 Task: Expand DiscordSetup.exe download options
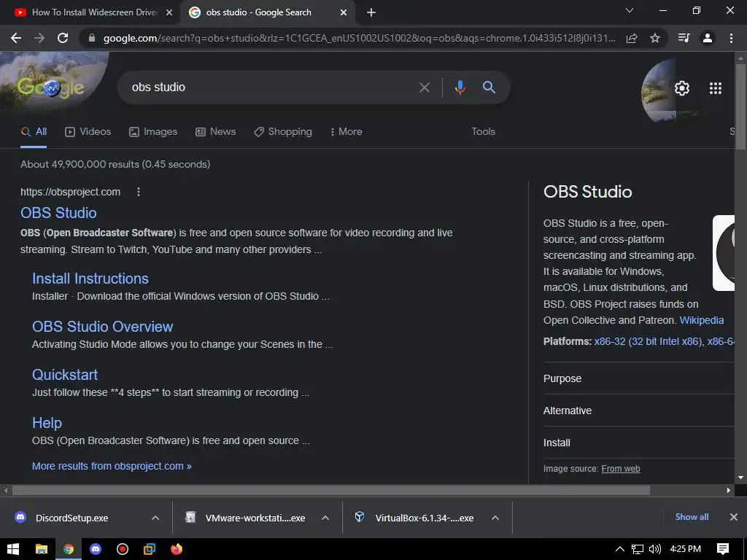point(155,518)
